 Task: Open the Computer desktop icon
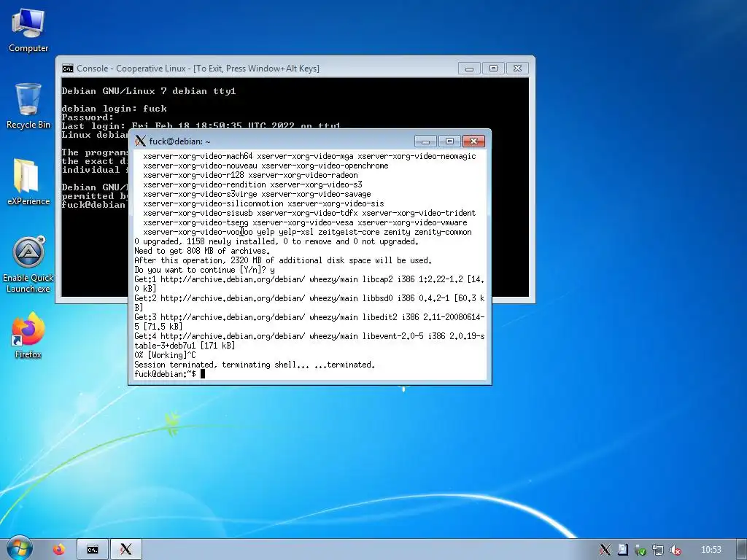point(28,30)
